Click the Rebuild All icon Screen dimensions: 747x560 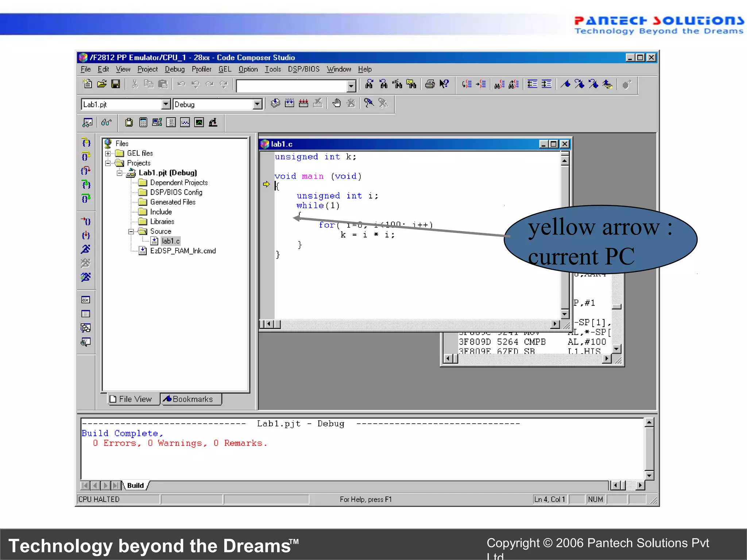point(303,104)
